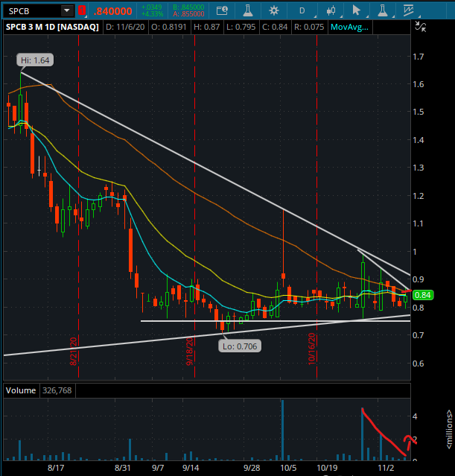Viewport: 455px width, 476px height.
Task: Click the 0.6 price axis label
Action: (x=419, y=364)
